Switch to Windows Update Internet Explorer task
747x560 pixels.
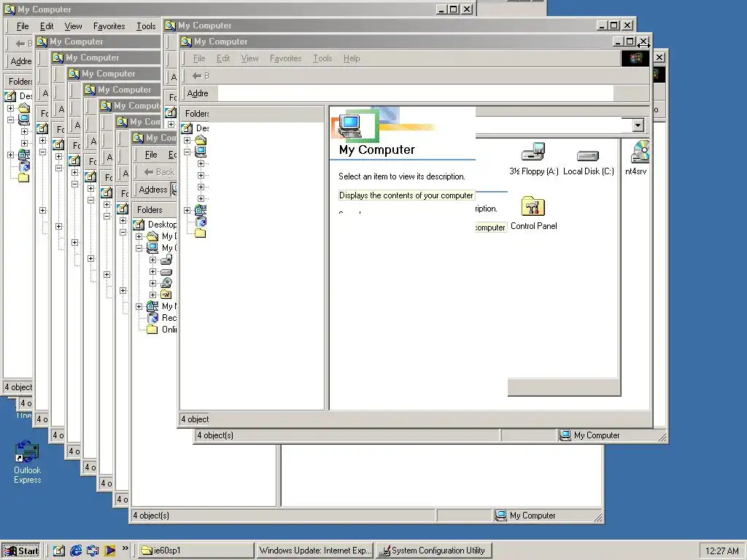click(315, 551)
